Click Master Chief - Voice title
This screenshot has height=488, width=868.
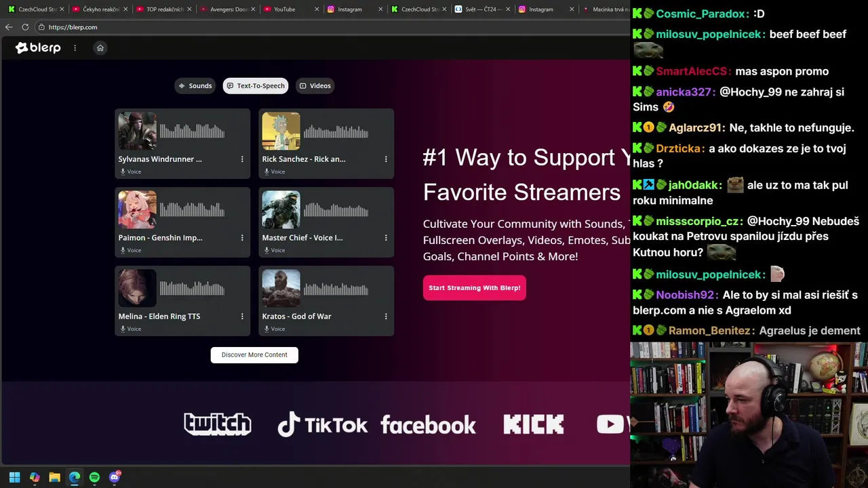tap(302, 238)
